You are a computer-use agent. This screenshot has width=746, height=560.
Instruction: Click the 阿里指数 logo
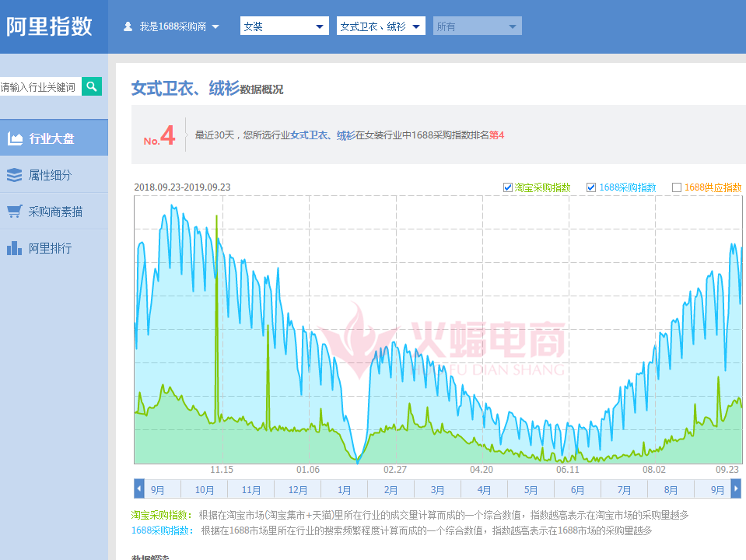click(x=49, y=26)
